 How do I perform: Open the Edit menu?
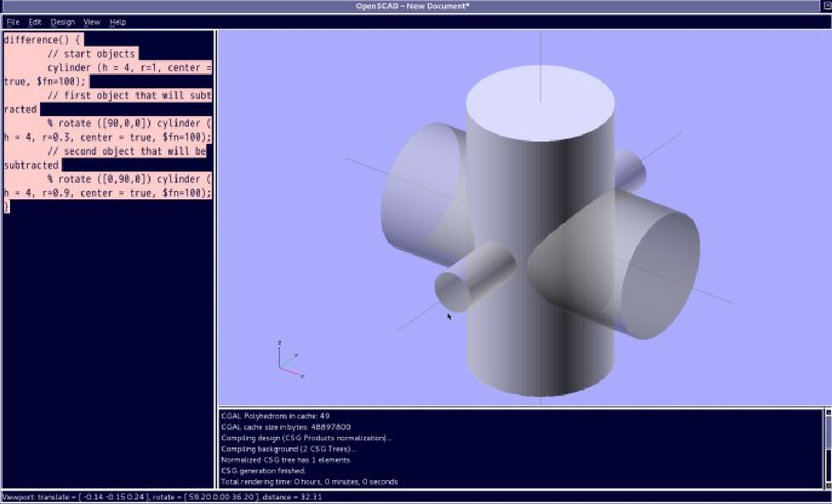35,22
